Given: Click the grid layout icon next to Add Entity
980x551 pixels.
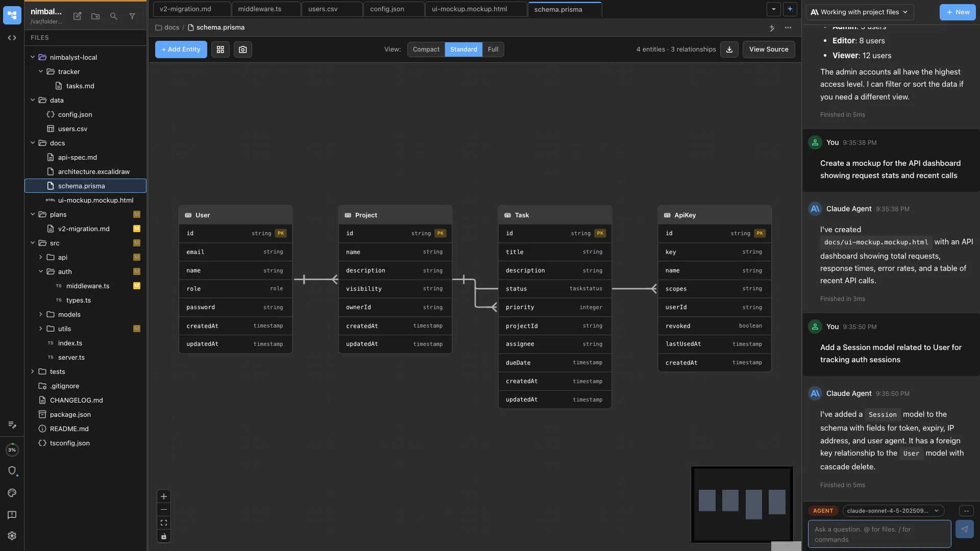Looking at the screenshot, I should [x=220, y=49].
